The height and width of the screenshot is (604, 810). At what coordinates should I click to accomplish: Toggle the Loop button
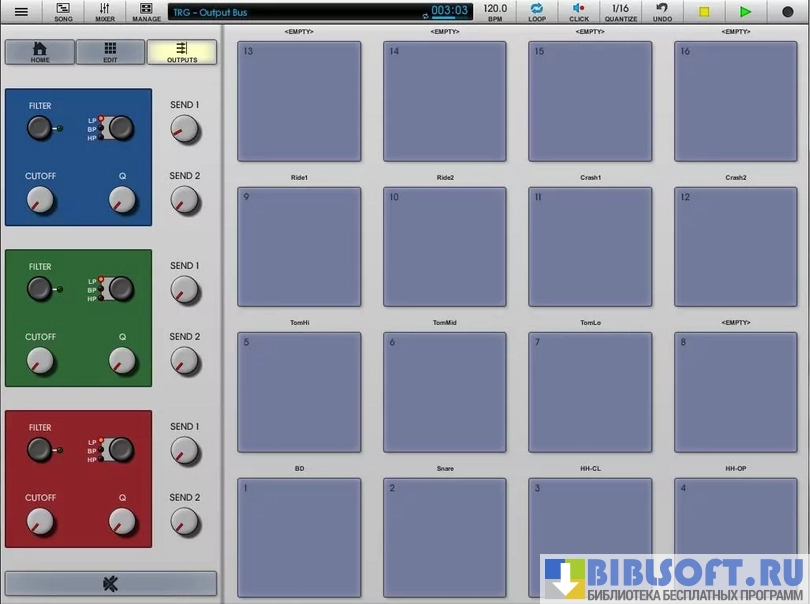coord(537,12)
